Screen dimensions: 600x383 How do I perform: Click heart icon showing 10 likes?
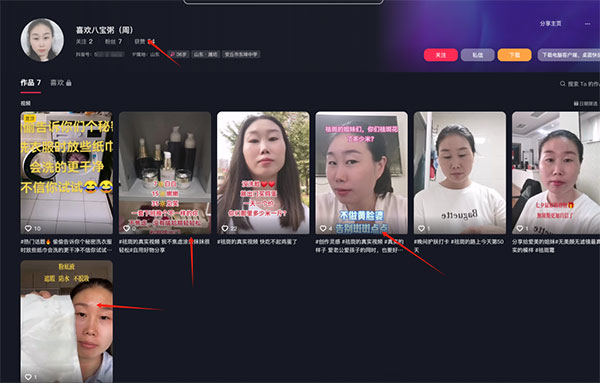click(28, 228)
